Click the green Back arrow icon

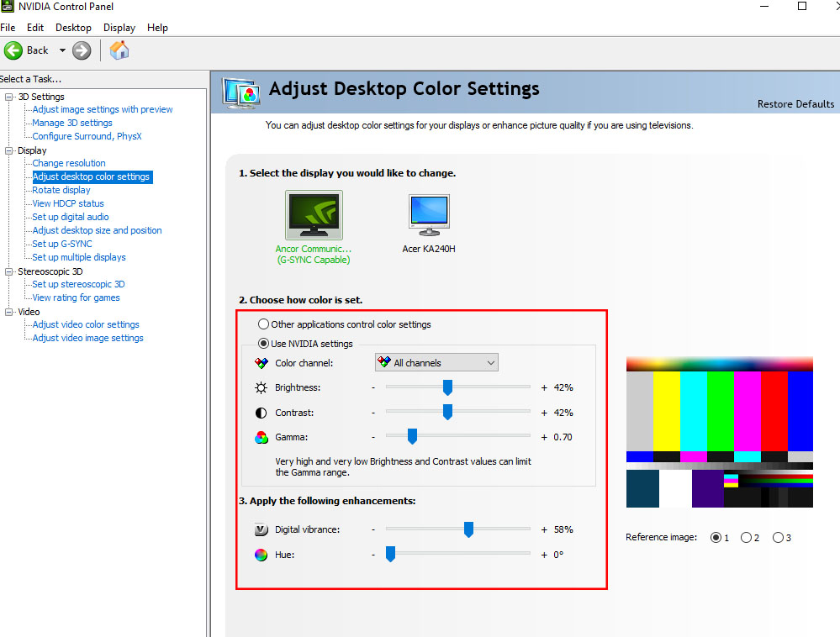pos(13,51)
